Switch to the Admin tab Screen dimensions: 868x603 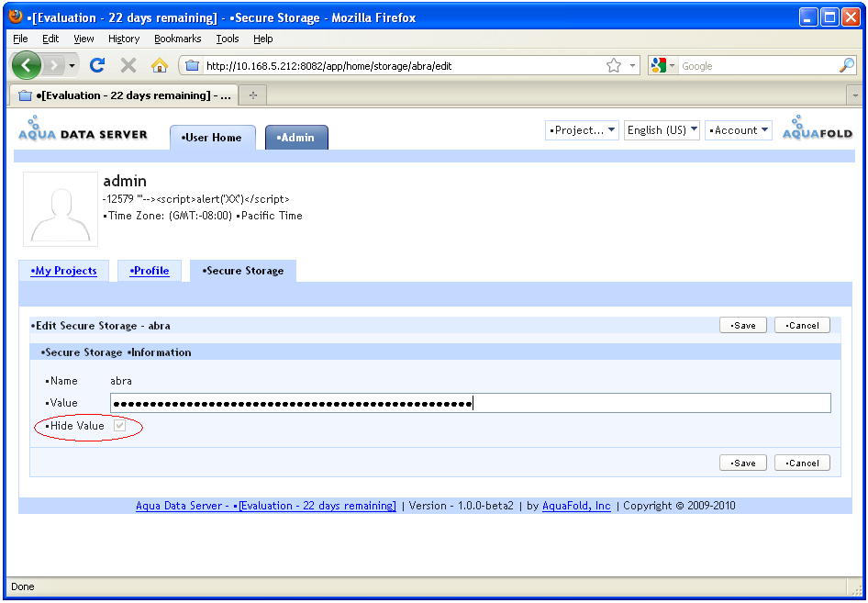tap(296, 138)
